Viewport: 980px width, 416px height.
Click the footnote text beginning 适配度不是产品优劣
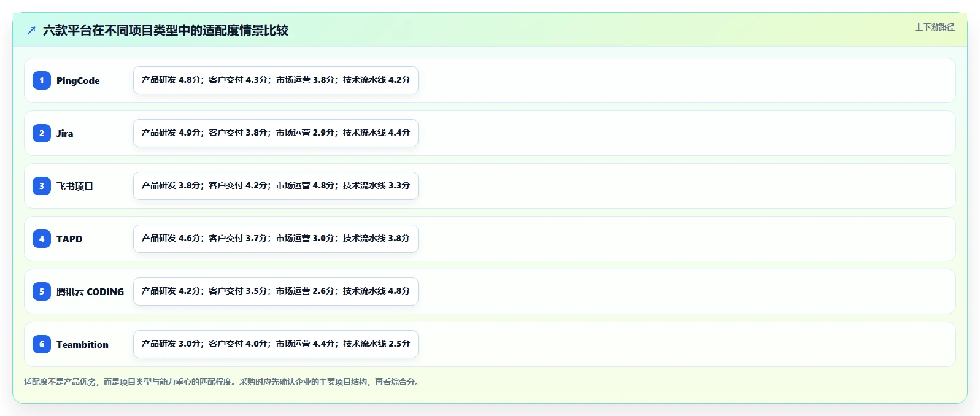pos(222,382)
